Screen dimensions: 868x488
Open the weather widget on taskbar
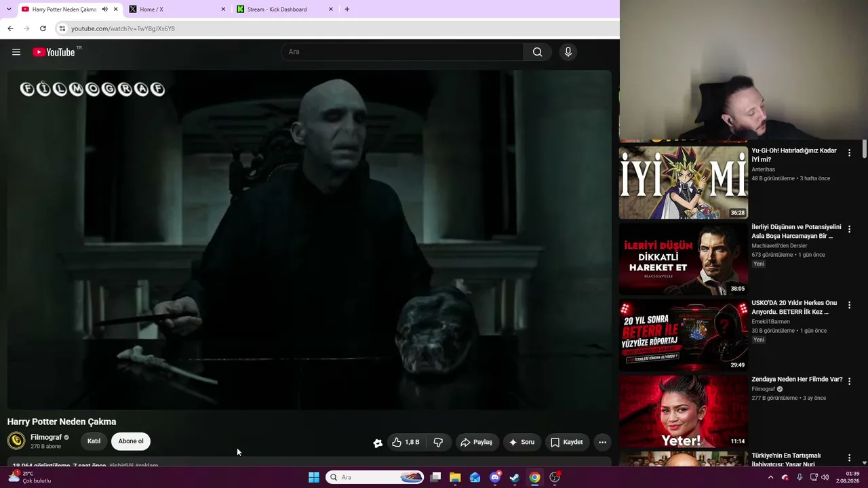(x=31, y=477)
